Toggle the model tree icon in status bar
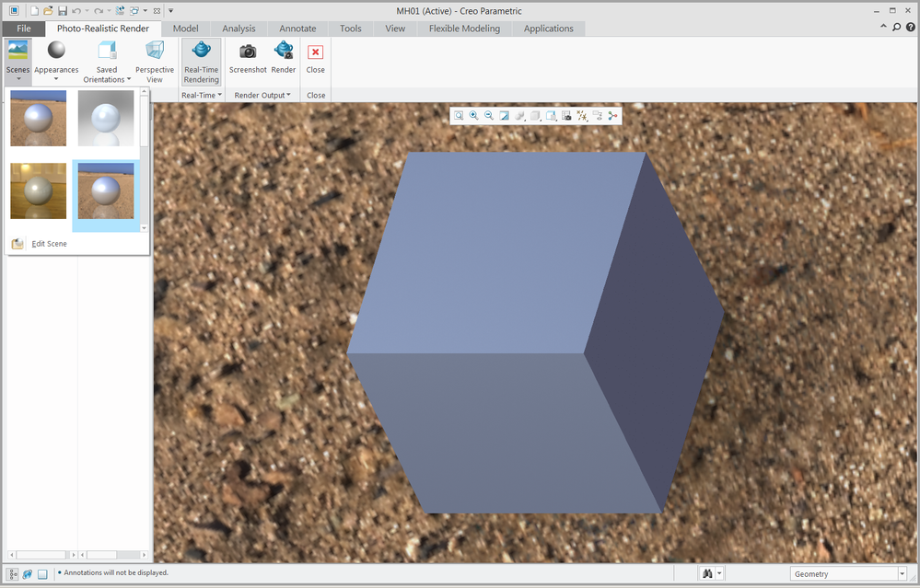 [12, 574]
